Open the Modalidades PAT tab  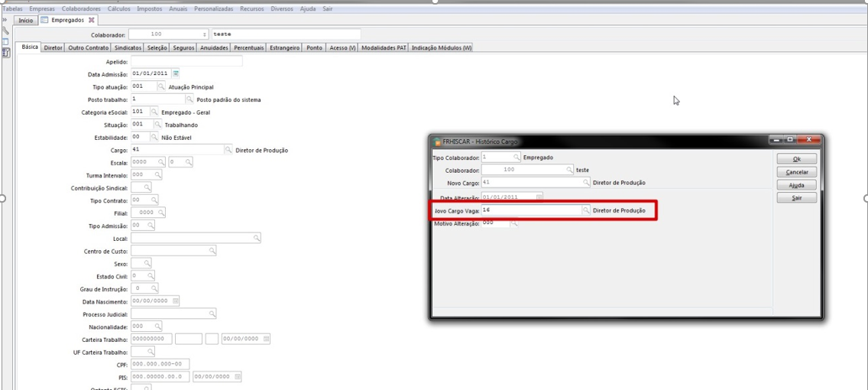click(x=384, y=48)
